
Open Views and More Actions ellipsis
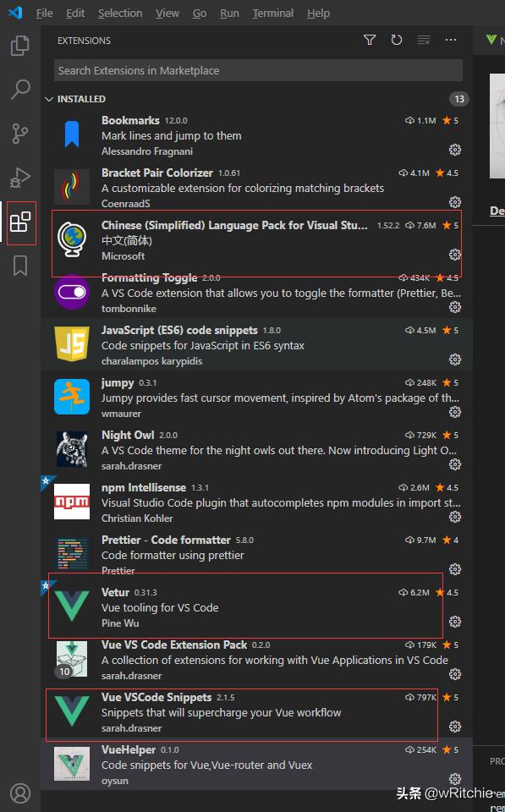tap(451, 40)
